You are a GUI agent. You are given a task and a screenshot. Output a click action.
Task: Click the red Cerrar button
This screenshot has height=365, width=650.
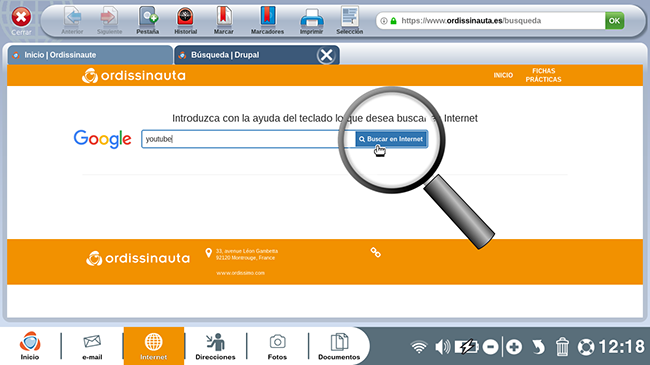[21, 20]
